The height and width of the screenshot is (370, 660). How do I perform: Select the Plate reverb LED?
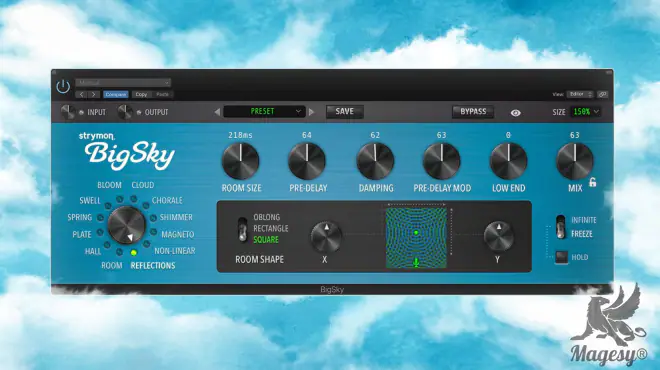pos(100,232)
